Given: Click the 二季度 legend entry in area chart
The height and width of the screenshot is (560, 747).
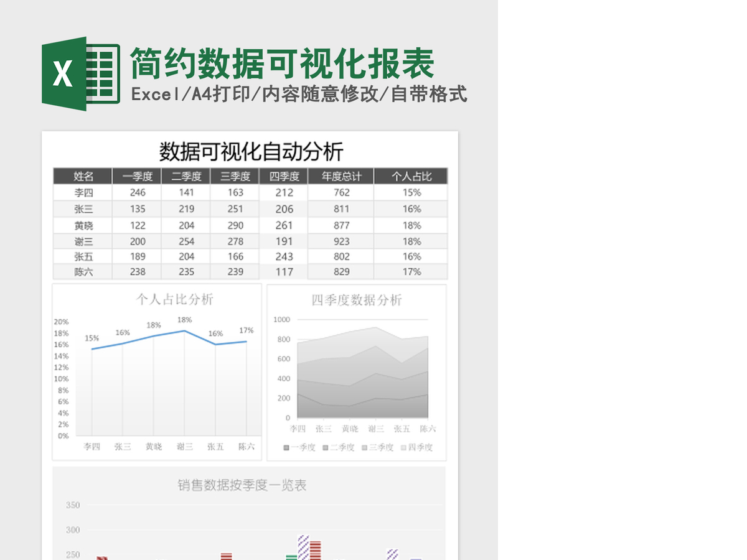Looking at the screenshot, I should click(339, 447).
